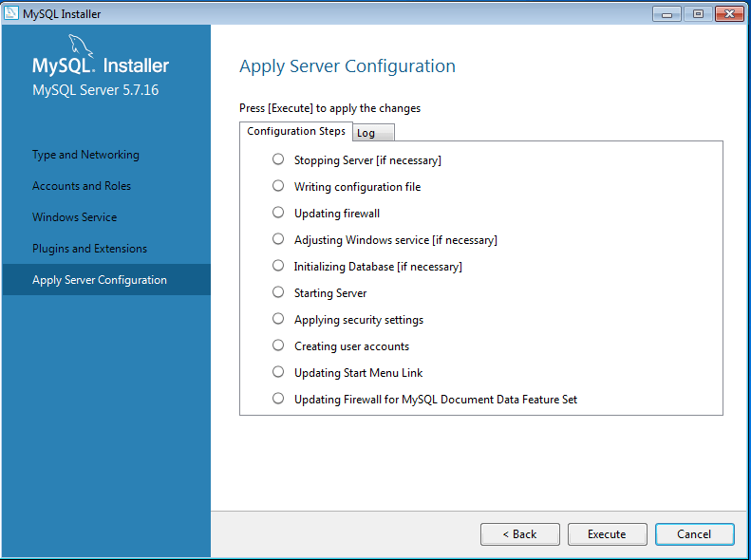751x560 pixels.
Task: Click status circle for Stopping Server step
Action: [278, 159]
